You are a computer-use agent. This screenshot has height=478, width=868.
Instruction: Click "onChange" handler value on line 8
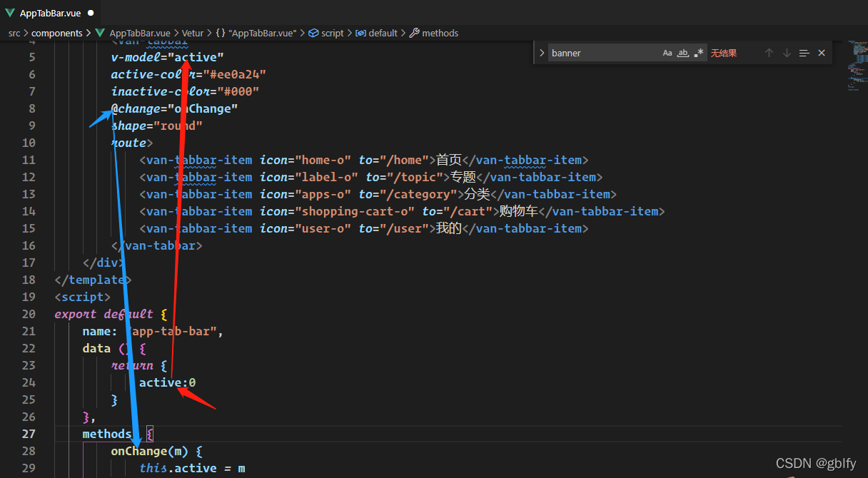pos(203,108)
